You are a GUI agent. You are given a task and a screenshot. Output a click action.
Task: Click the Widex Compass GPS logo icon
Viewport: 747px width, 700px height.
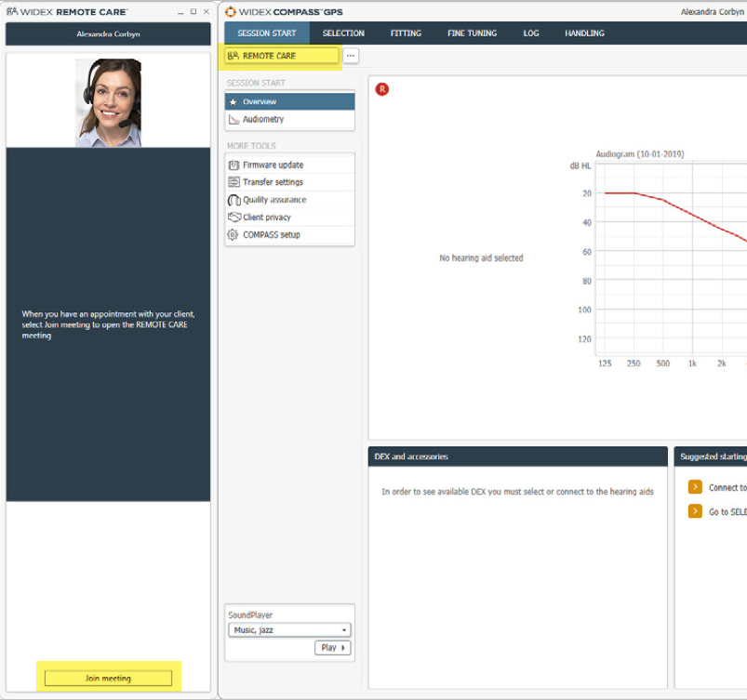231,11
